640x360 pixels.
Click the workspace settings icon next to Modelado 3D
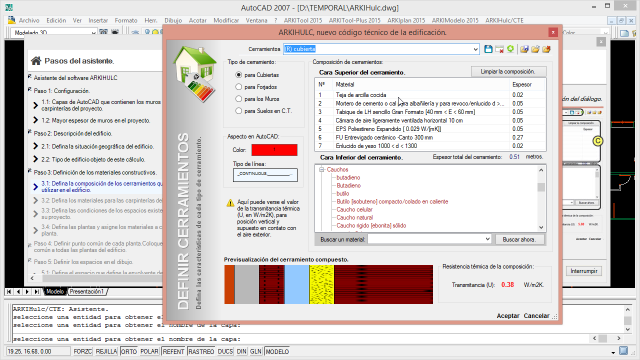click(103, 32)
